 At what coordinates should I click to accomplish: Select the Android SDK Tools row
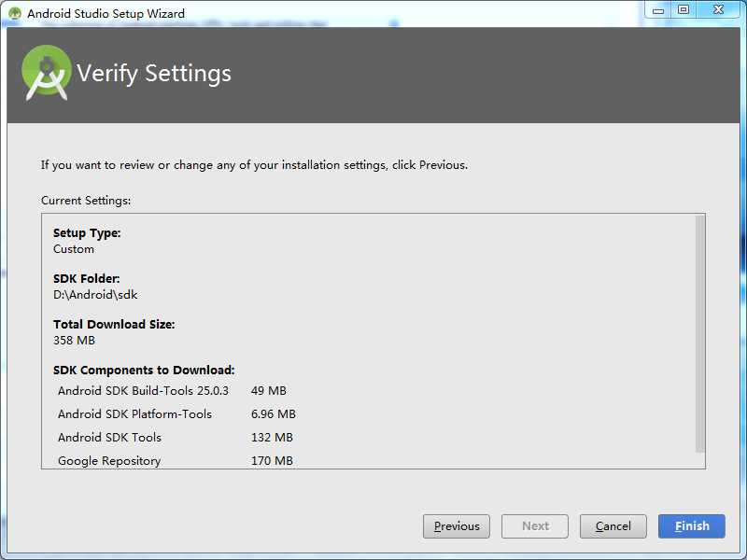[x=176, y=438]
